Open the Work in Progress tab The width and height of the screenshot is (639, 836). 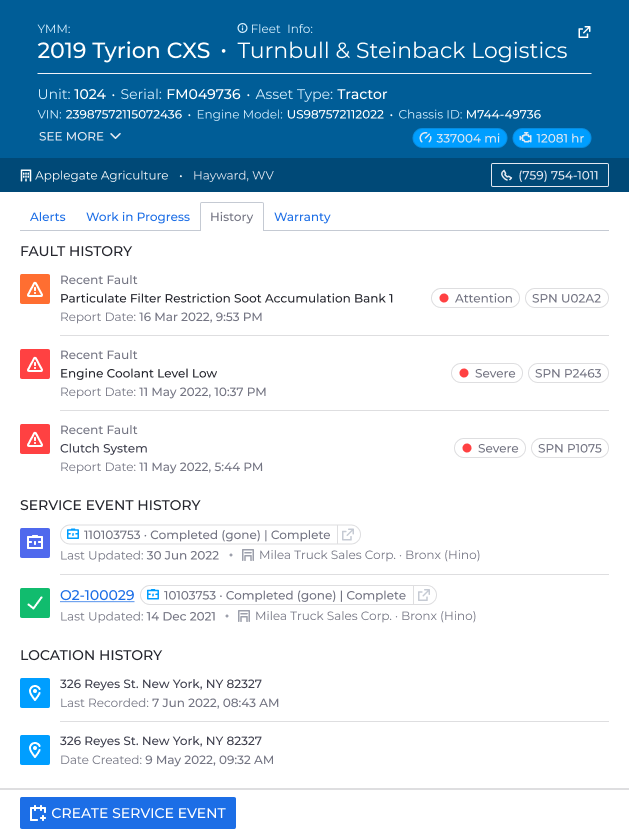click(x=138, y=217)
